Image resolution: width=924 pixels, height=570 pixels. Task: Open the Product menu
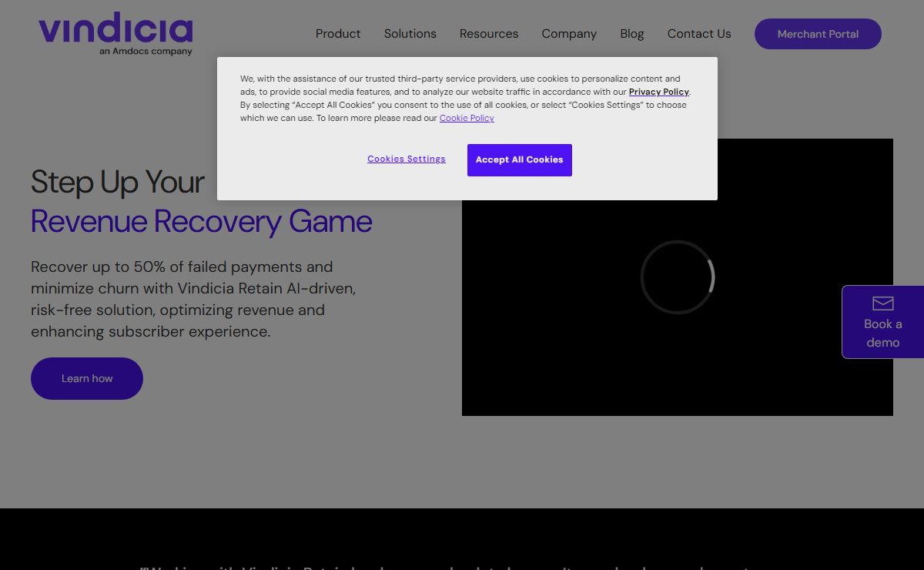point(338,34)
